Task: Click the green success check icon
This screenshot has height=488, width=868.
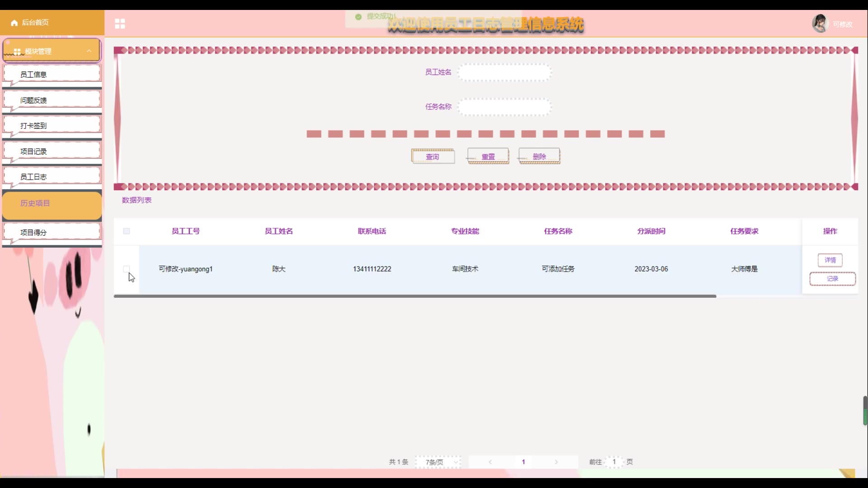Action: click(359, 17)
